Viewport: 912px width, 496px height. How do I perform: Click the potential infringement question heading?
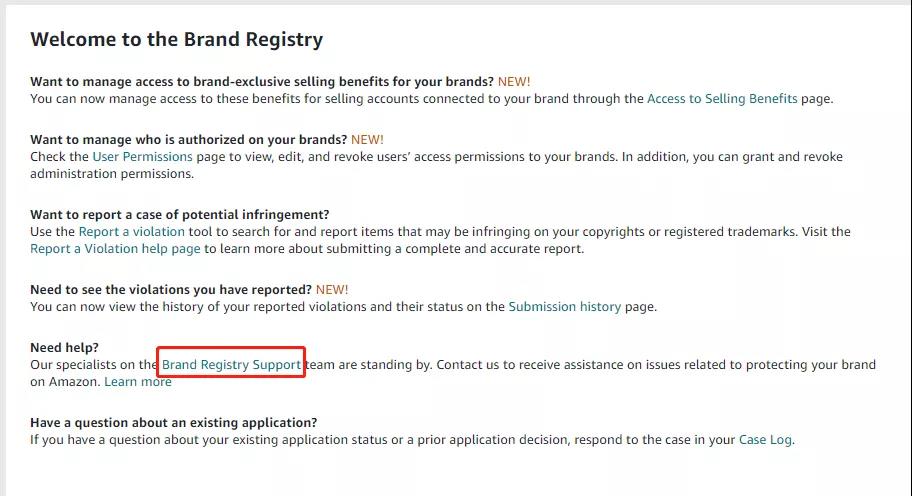click(x=180, y=215)
